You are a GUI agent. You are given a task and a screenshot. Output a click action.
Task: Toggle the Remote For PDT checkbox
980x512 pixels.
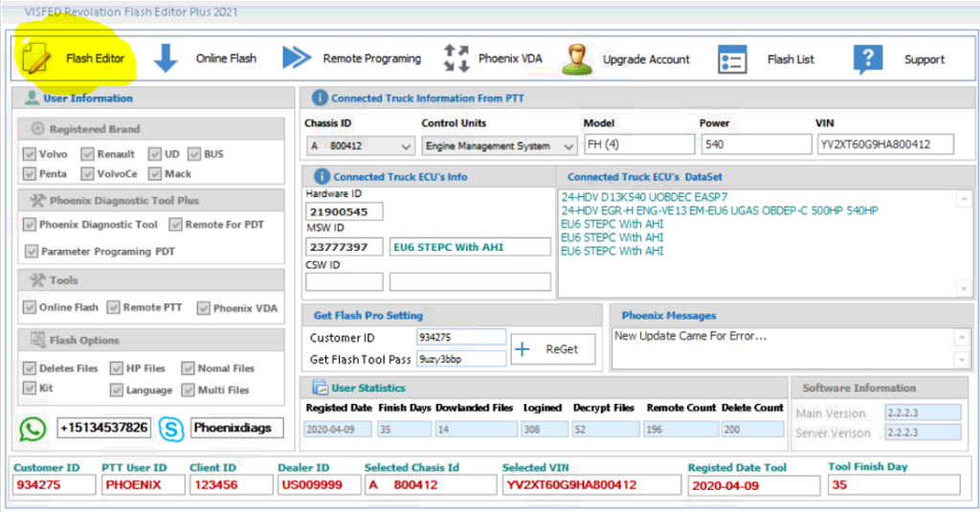[176, 224]
